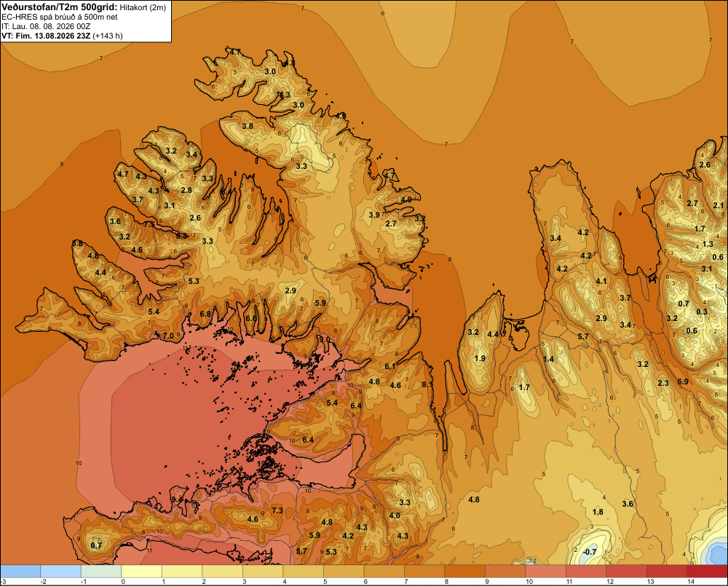
Task: Click the '2.8' temperature value on the map
Action: coord(186,190)
